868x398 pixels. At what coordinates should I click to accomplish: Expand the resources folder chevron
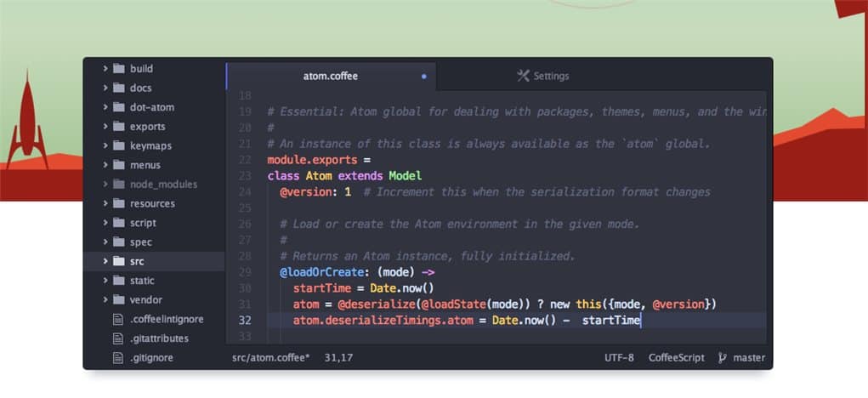coord(105,204)
